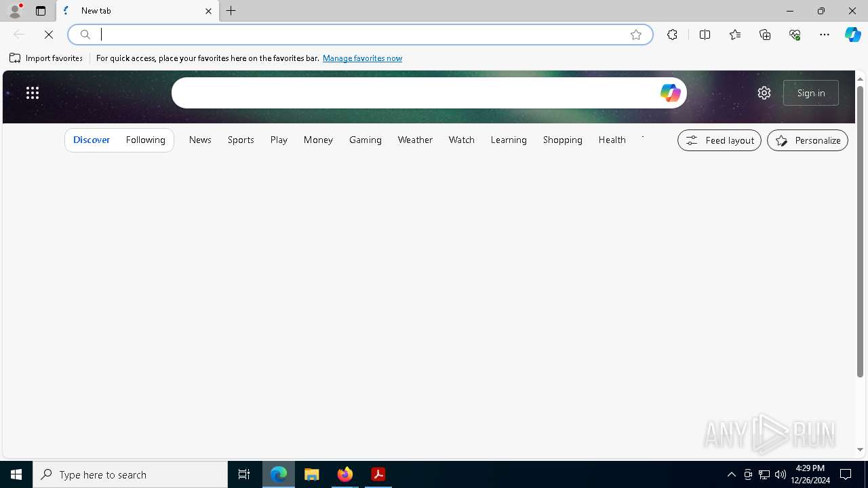The image size is (868, 488).
Task: Open page settings gear icon
Action: [x=764, y=93]
